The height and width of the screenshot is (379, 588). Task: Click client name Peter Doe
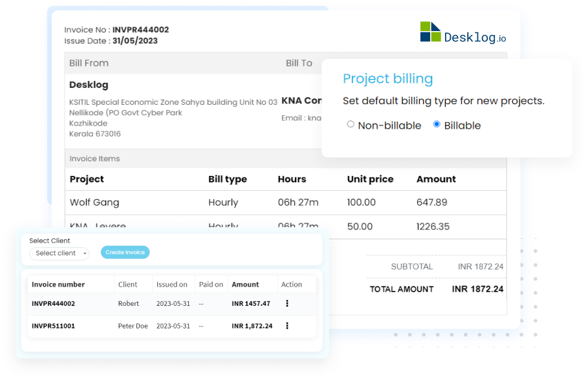click(133, 326)
